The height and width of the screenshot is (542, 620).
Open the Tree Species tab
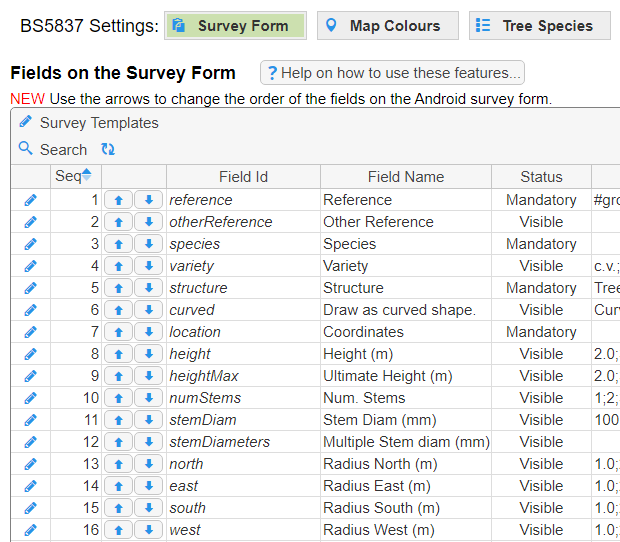point(539,26)
